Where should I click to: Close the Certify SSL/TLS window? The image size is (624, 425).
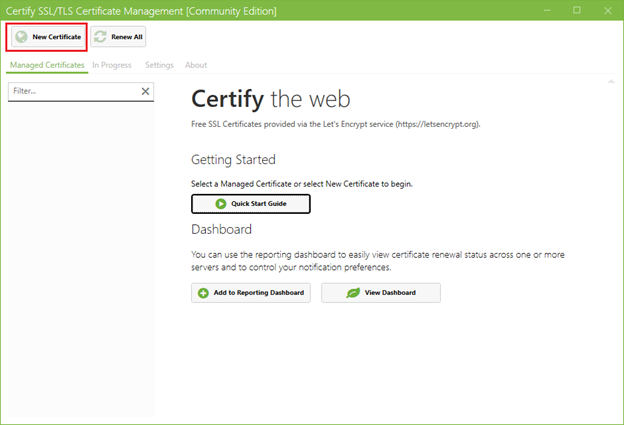[608, 11]
